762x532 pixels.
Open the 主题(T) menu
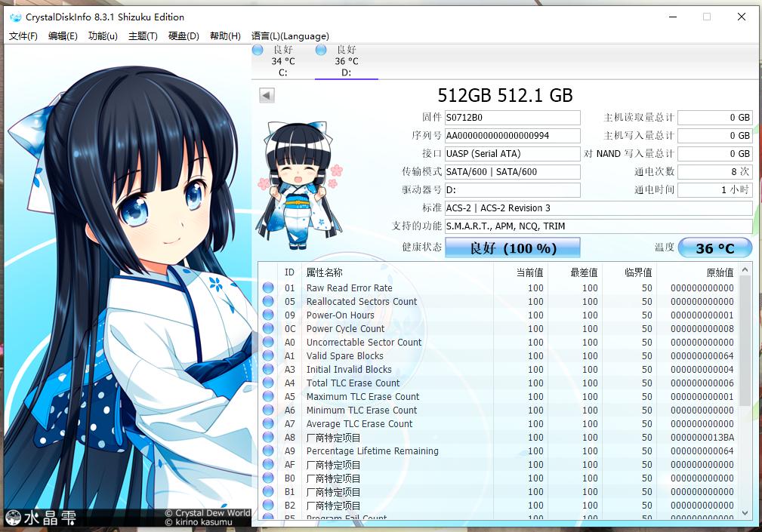(x=143, y=36)
